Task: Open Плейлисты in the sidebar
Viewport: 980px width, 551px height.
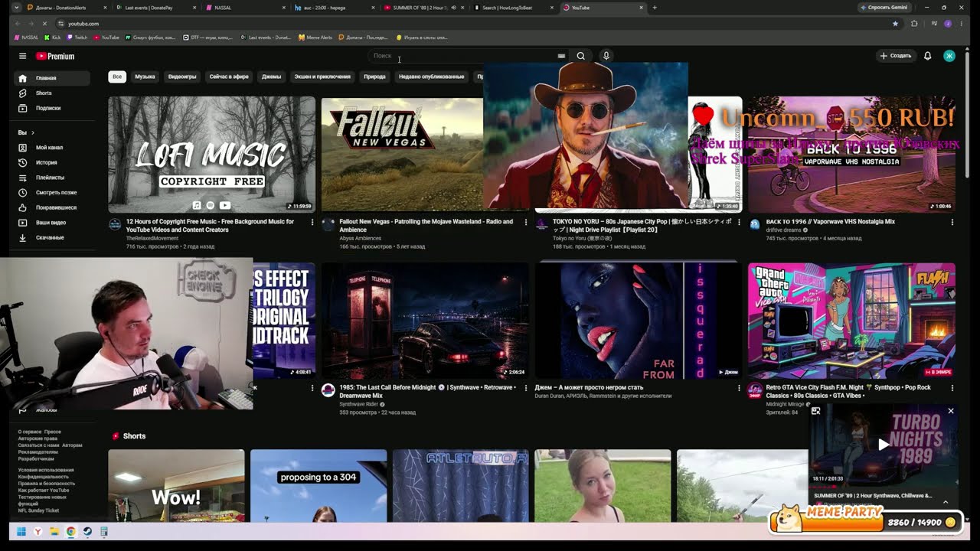Action: [x=52, y=178]
